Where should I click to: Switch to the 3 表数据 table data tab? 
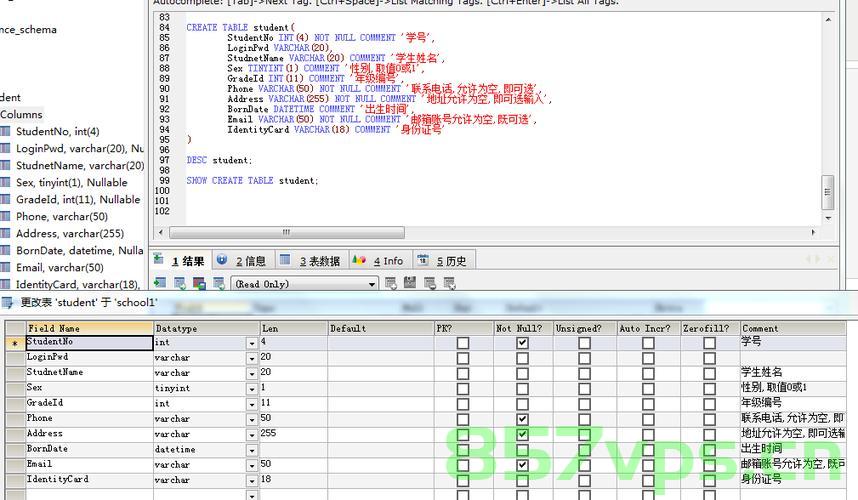[x=311, y=260]
